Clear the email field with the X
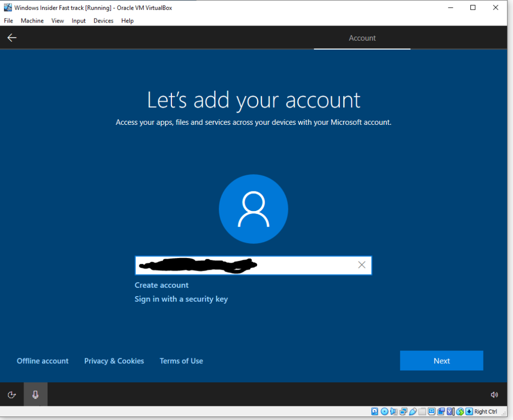Image resolution: width=513 pixels, height=420 pixels. point(362,265)
